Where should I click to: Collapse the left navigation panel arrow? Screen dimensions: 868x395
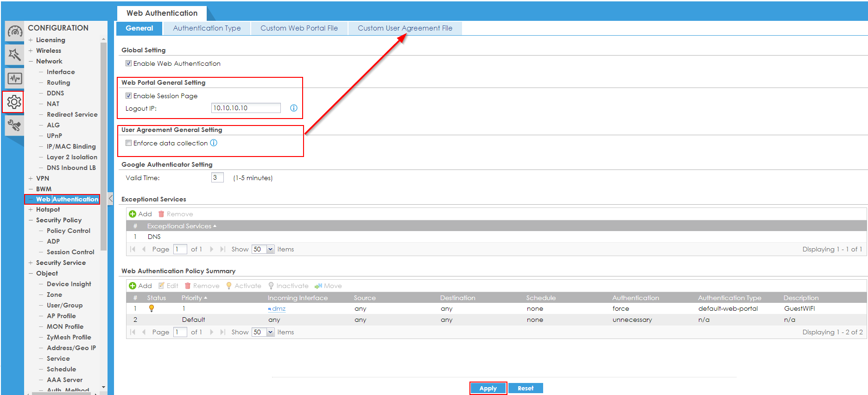click(110, 199)
